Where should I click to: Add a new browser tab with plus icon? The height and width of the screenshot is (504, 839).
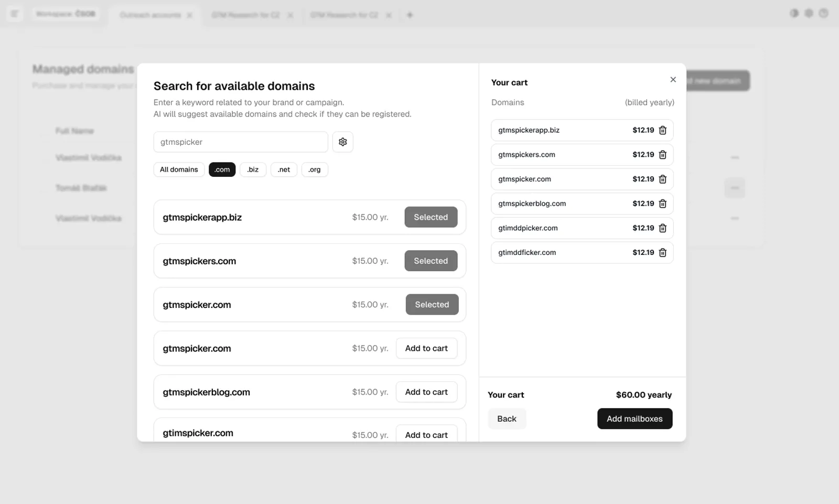coord(410,15)
